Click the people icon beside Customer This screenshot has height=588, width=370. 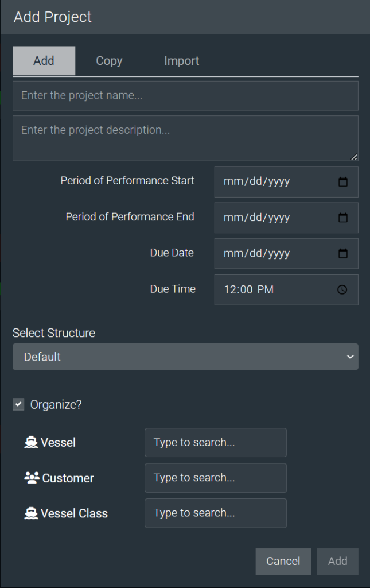pyautogui.click(x=32, y=478)
